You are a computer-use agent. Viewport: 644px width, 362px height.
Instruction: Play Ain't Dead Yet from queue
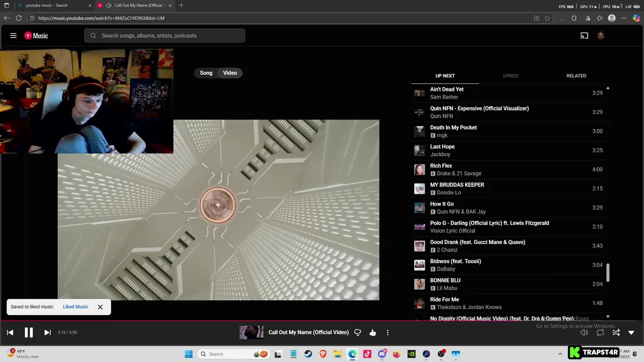508,93
